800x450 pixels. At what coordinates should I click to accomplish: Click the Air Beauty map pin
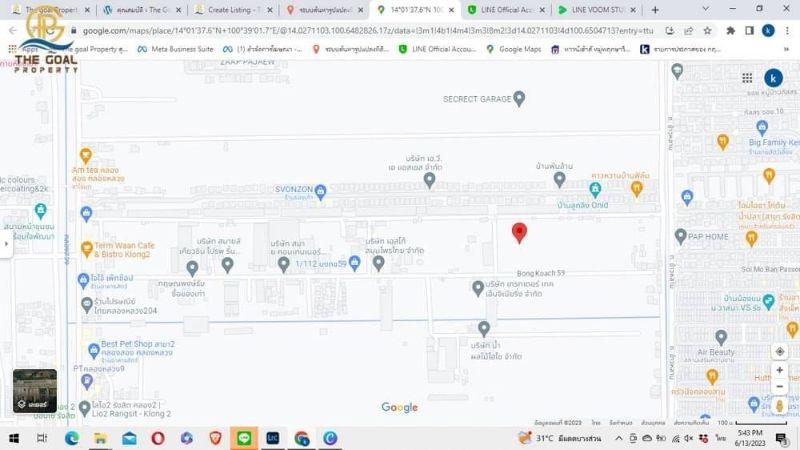pyautogui.click(x=720, y=337)
